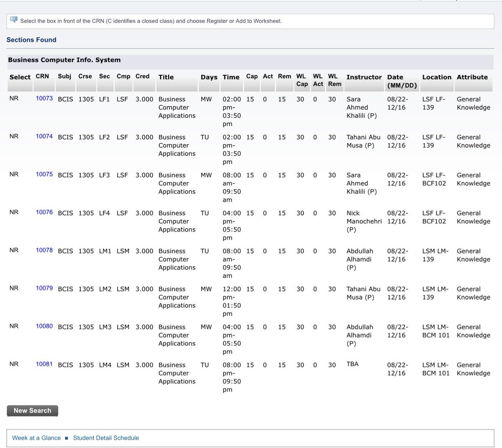
Task: Click the info speech bubble icon
Action: pyautogui.click(x=14, y=20)
